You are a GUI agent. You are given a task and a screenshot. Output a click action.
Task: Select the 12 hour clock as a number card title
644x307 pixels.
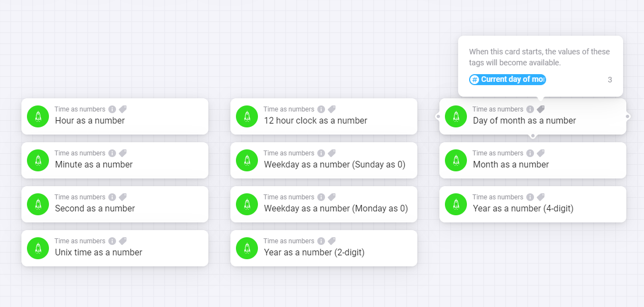pyautogui.click(x=315, y=121)
